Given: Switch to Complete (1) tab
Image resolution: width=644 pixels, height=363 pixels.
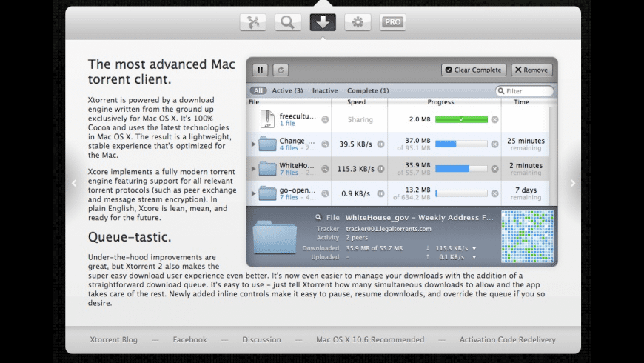Looking at the screenshot, I should click(x=368, y=90).
